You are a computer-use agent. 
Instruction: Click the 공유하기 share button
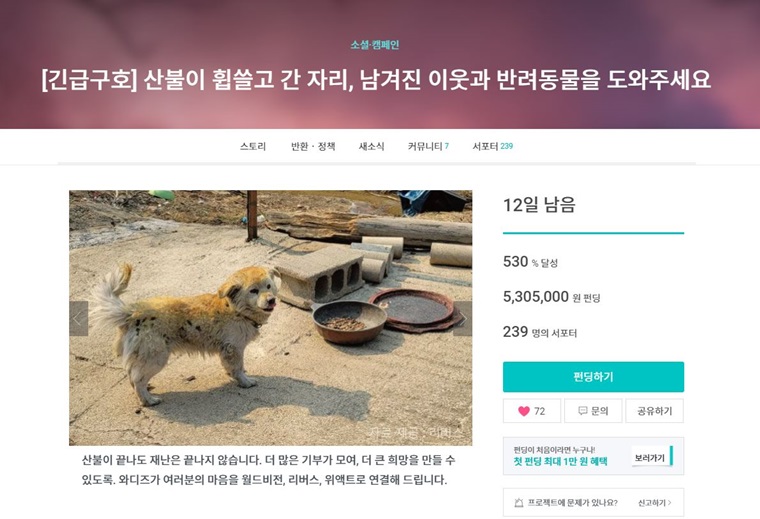click(x=655, y=411)
